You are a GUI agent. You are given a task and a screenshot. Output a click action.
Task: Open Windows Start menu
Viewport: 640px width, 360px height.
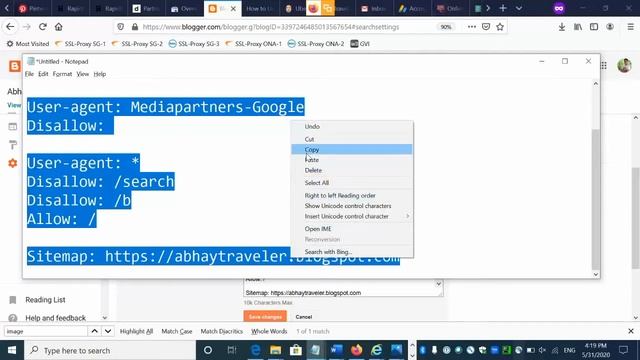(12, 350)
